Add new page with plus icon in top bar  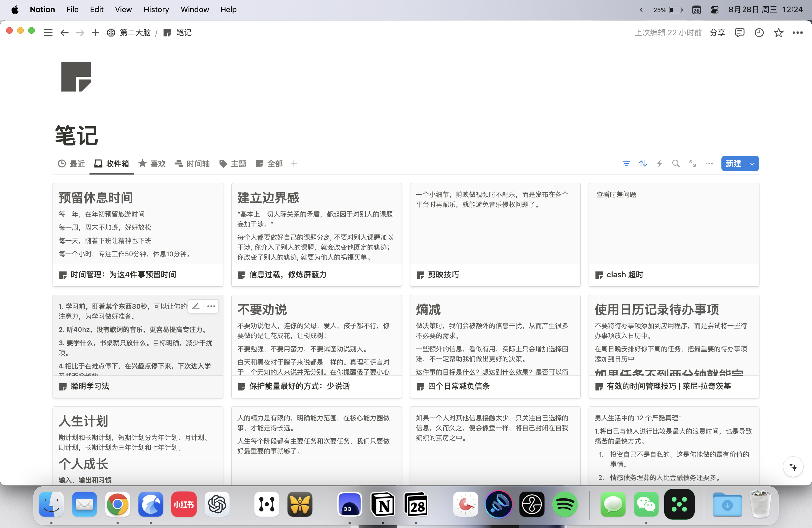pyautogui.click(x=96, y=33)
